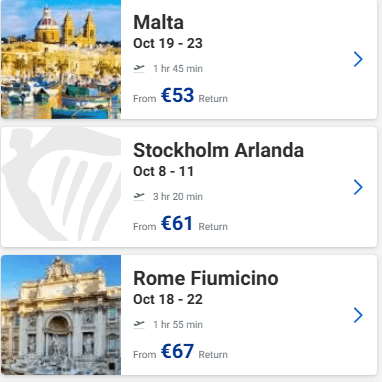
Task: Open Stockholm Arlanda card chevron arrow
Action: point(358,187)
